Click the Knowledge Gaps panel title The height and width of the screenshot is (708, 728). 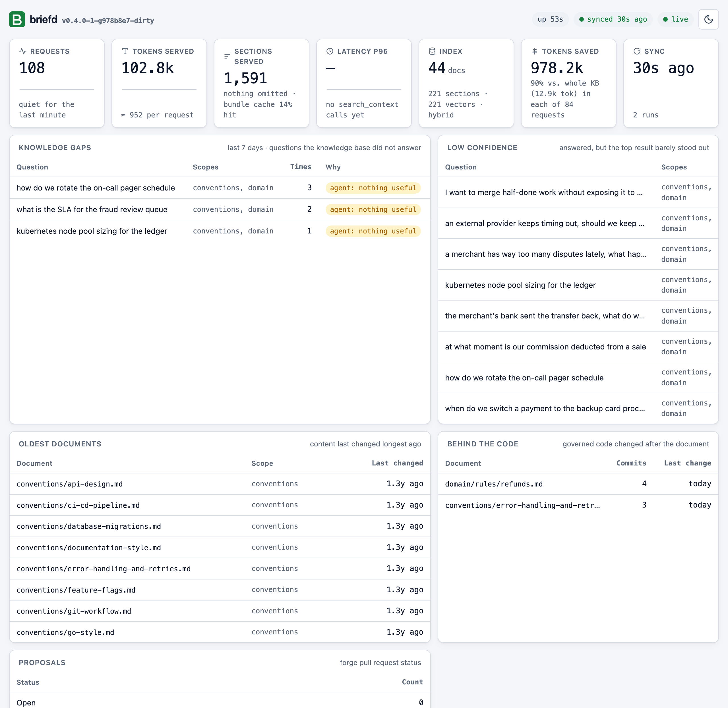55,148
